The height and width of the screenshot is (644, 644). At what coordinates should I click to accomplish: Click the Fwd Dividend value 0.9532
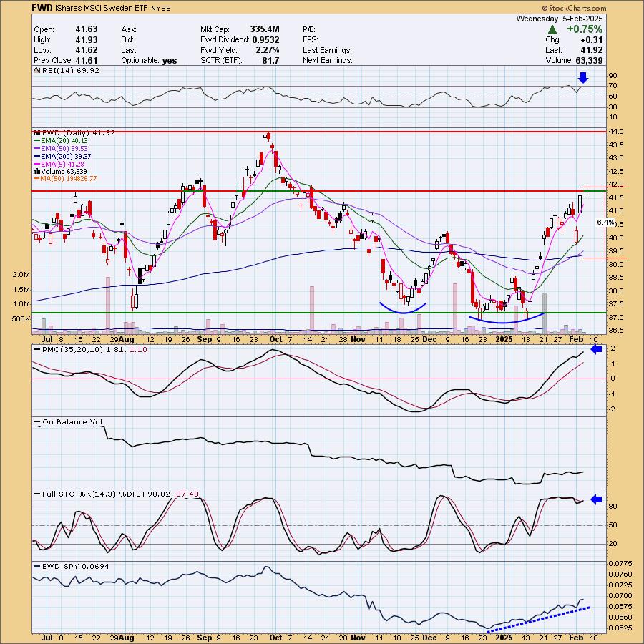(266, 40)
